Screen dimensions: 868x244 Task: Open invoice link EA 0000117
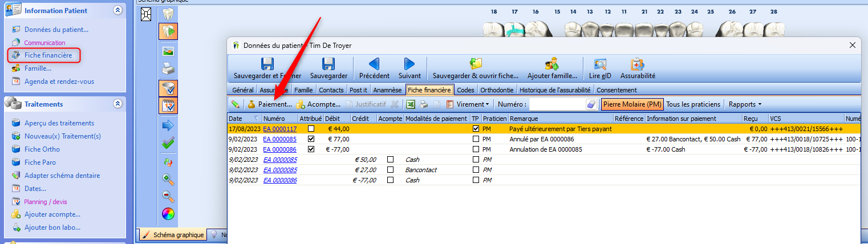(x=279, y=129)
